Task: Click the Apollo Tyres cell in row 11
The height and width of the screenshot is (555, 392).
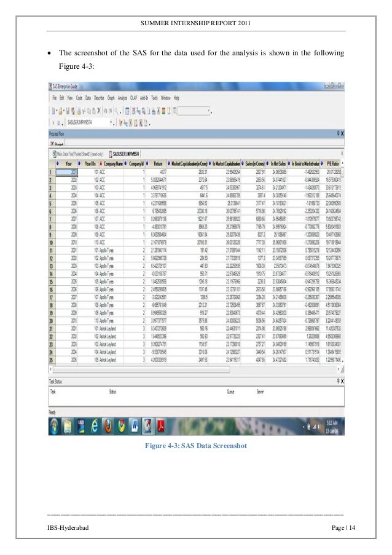Action: click(x=111, y=250)
